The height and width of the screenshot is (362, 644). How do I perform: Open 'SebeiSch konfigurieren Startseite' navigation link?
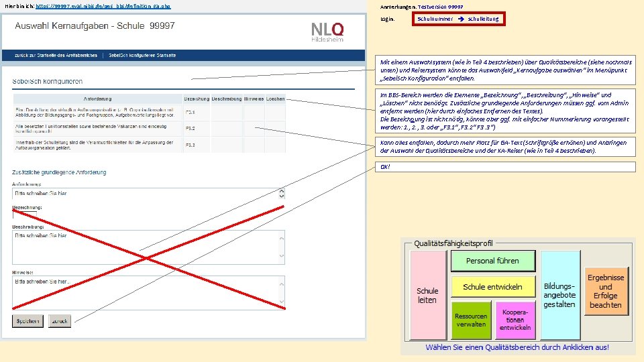[142, 56]
